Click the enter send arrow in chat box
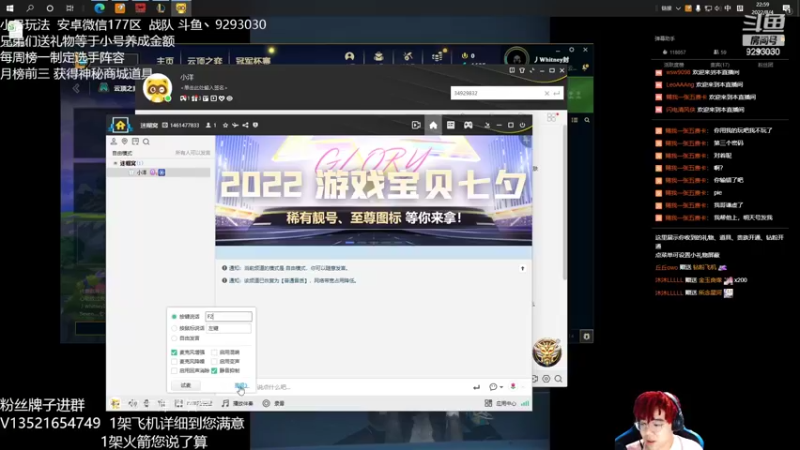Viewport: 800px width, 450px height. [x=476, y=387]
